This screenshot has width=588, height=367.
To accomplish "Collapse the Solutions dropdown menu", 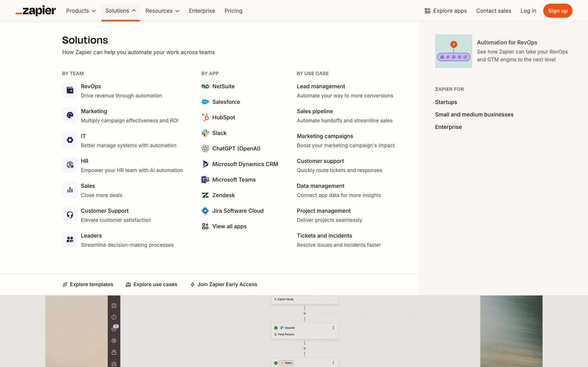I will [121, 11].
